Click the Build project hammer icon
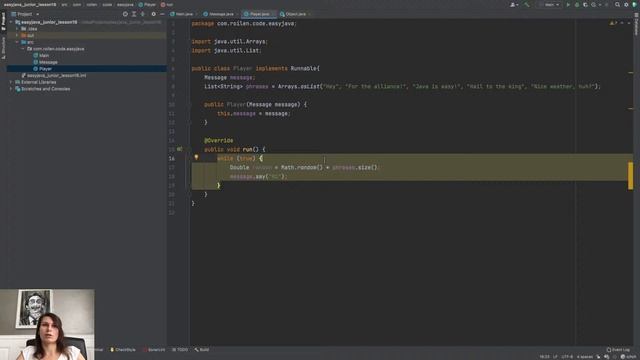 (527, 4)
